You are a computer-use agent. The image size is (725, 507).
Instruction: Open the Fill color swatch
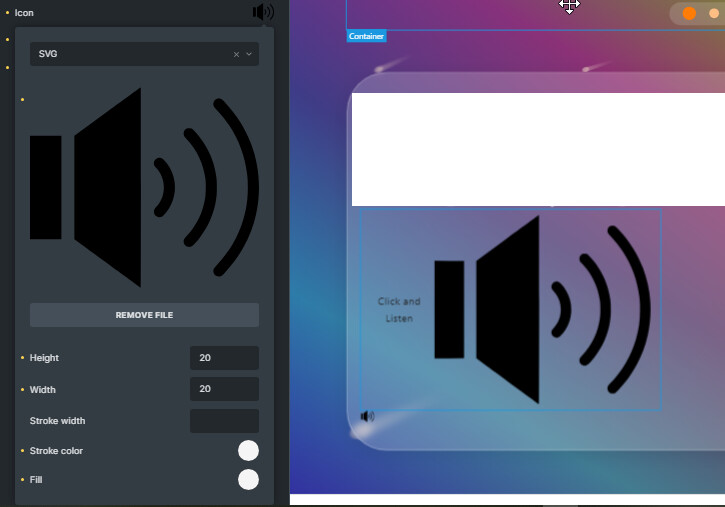(x=248, y=480)
